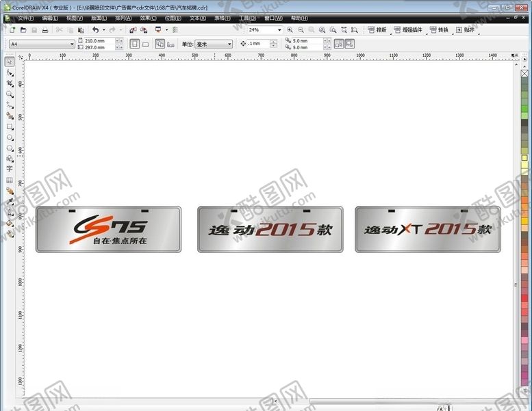532x411 pixels.
Task: Zoom to all objects
Action: (322, 30)
